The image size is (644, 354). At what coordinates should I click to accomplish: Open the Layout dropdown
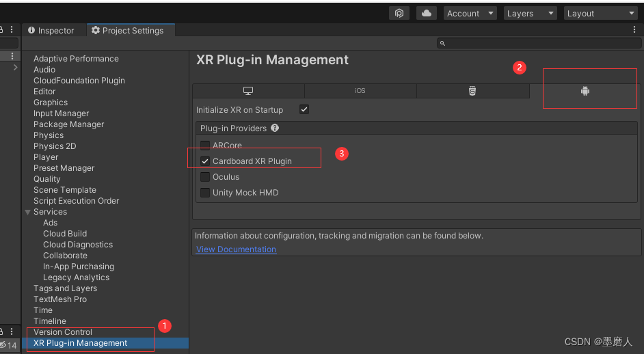pyautogui.click(x=601, y=13)
